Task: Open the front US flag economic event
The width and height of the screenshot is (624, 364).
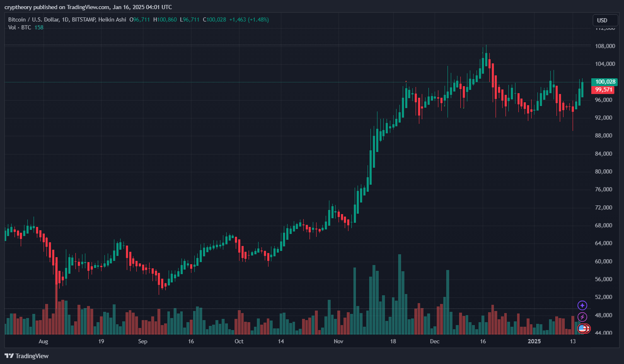Action: [x=583, y=329]
